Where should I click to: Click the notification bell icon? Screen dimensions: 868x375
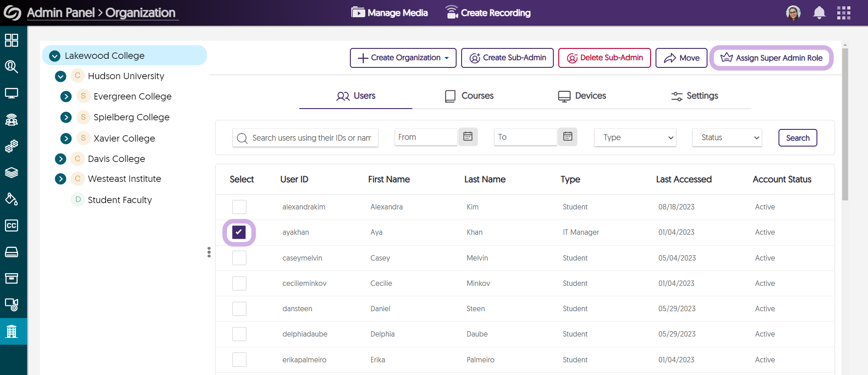click(x=819, y=13)
